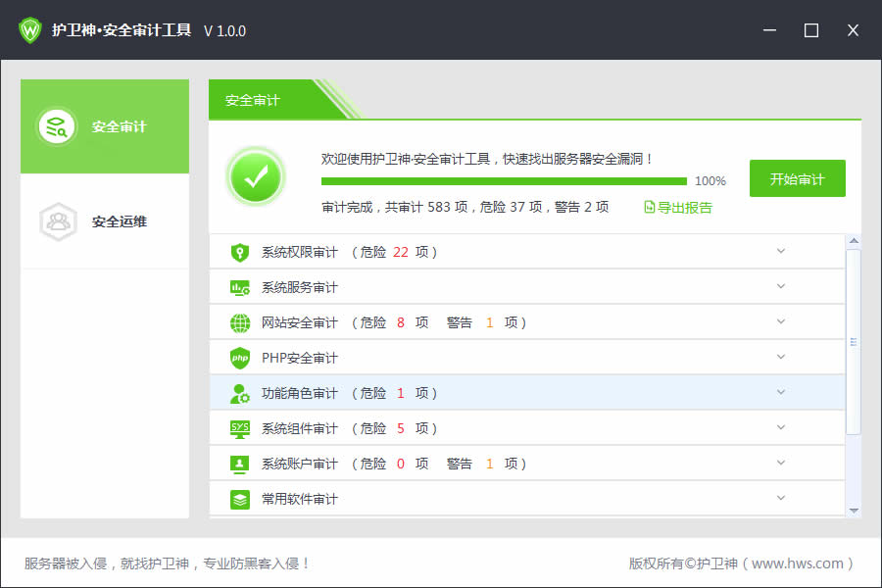Expand the 系统服务审计 section chevron
The width and height of the screenshot is (882, 588).
point(781,286)
